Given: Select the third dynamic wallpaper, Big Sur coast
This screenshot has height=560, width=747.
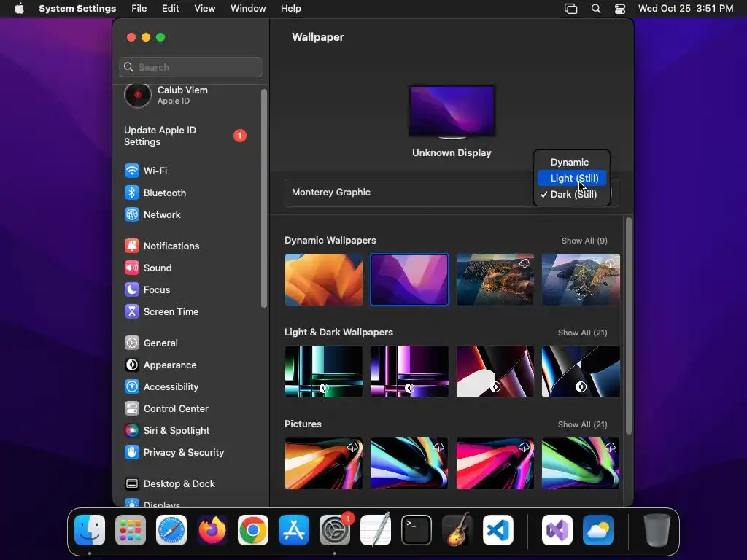Looking at the screenshot, I should coord(495,279).
